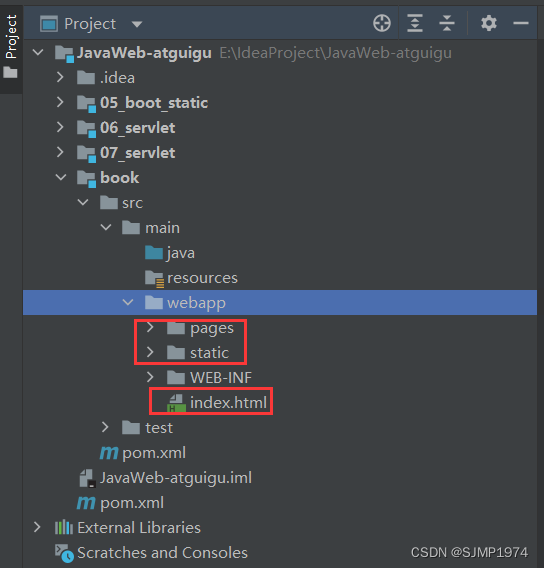The width and height of the screenshot is (544, 568).
Task: Collapse the book module
Action: coord(61,178)
